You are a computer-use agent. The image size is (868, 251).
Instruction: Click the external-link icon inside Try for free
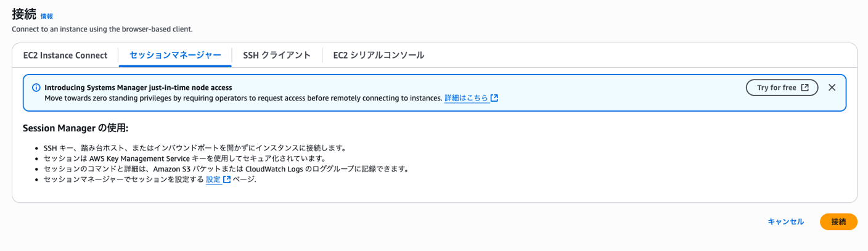point(805,88)
